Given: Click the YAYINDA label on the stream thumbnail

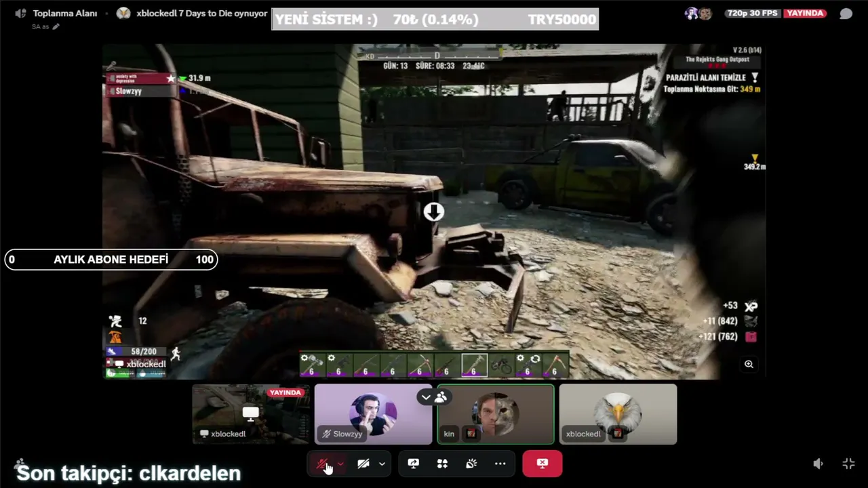Looking at the screenshot, I should click(x=285, y=392).
